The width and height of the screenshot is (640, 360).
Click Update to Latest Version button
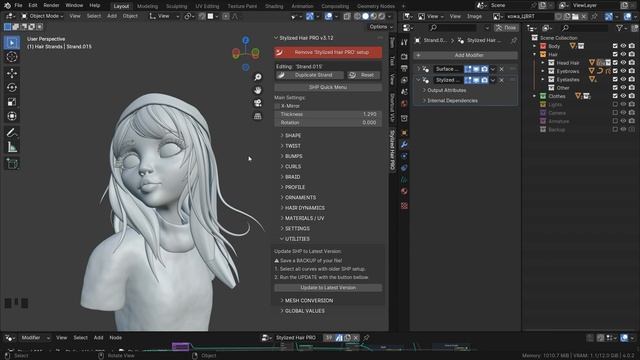pos(328,288)
